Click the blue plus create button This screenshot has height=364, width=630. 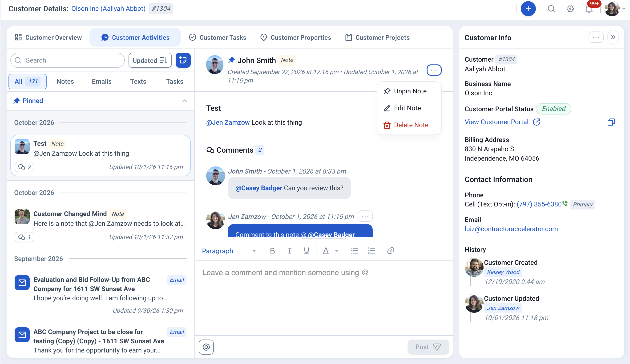click(528, 9)
